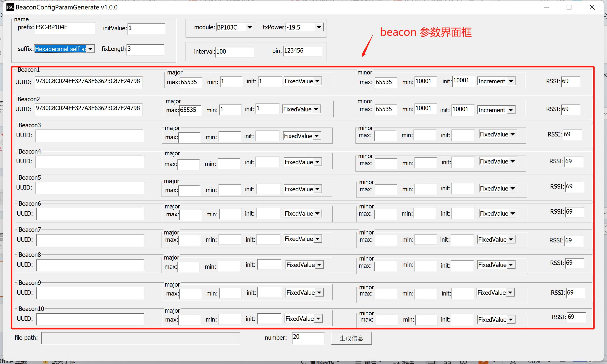Click the name prefix FSC-BP104E field
The height and width of the screenshot is (364, 607).
point(65,28)
